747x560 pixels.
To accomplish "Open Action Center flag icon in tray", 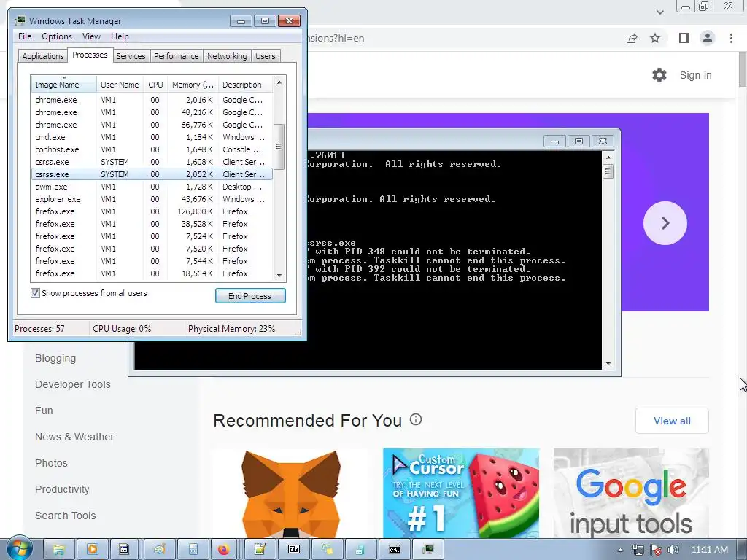I will point(656,550).
